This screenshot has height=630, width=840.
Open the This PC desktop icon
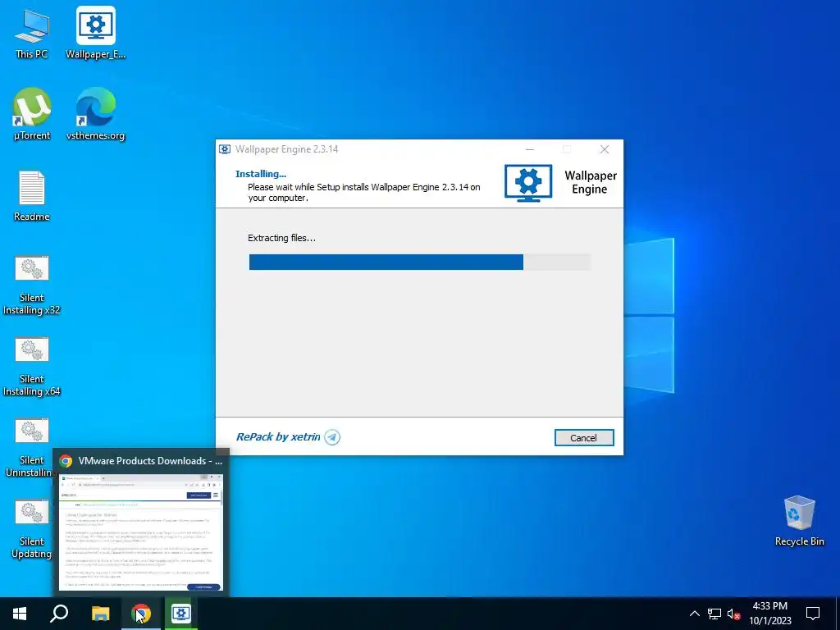click(32, 33)
